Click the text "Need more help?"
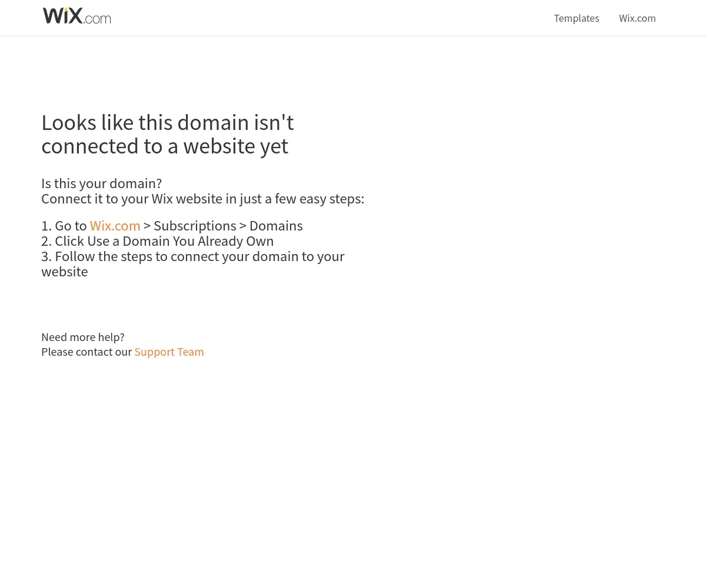This screenshot has height=588, width=706. pos(83,337)
